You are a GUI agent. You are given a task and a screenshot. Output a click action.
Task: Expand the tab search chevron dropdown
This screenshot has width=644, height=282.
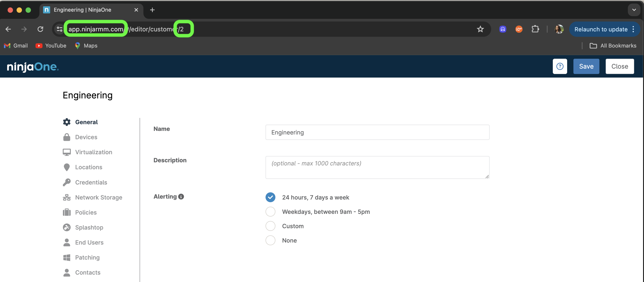(x=634, y=10)
